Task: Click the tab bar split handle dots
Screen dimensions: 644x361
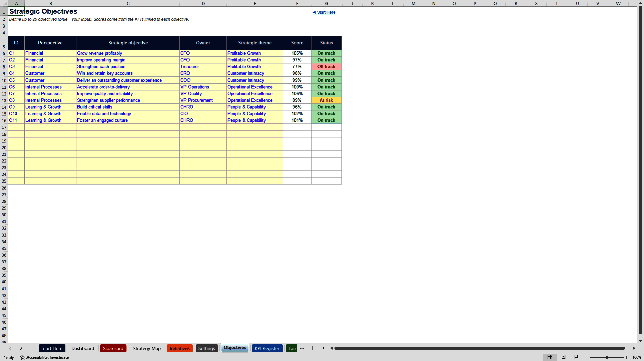Action: click(x=323, y=349)
